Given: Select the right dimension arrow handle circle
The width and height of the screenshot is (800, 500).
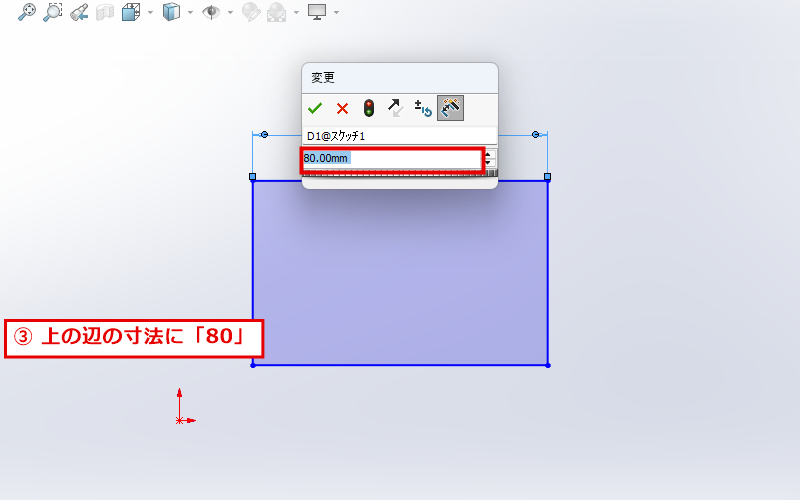Looking at the screenshot, I should (535, 135).
